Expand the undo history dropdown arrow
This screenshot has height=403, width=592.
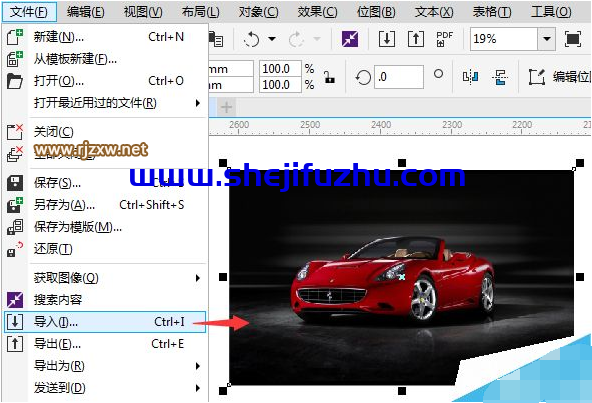pos(272,39)
